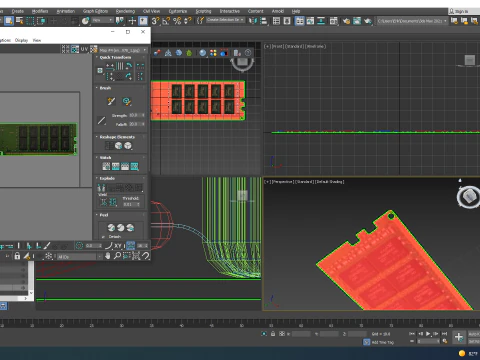The height and width of the screenshot is (360, 480).
Task: Open the Arnold menu
Action: [x=277, y=11]
